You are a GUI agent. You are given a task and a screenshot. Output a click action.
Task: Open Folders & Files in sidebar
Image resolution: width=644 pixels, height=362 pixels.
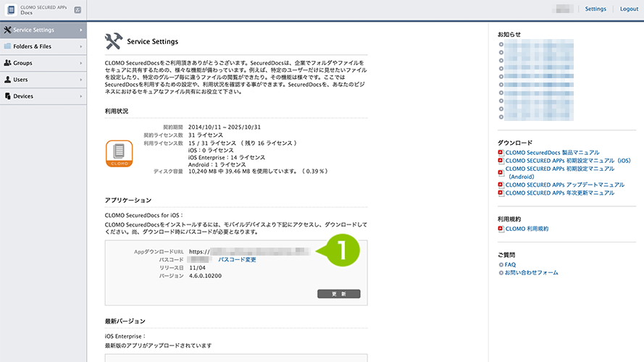(x=43, y=46)
